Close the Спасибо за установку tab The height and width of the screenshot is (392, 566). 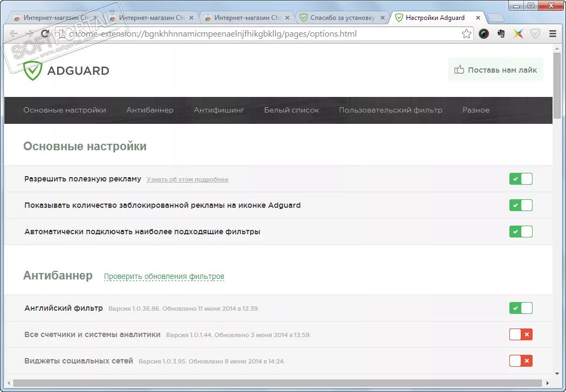point(383,18)
